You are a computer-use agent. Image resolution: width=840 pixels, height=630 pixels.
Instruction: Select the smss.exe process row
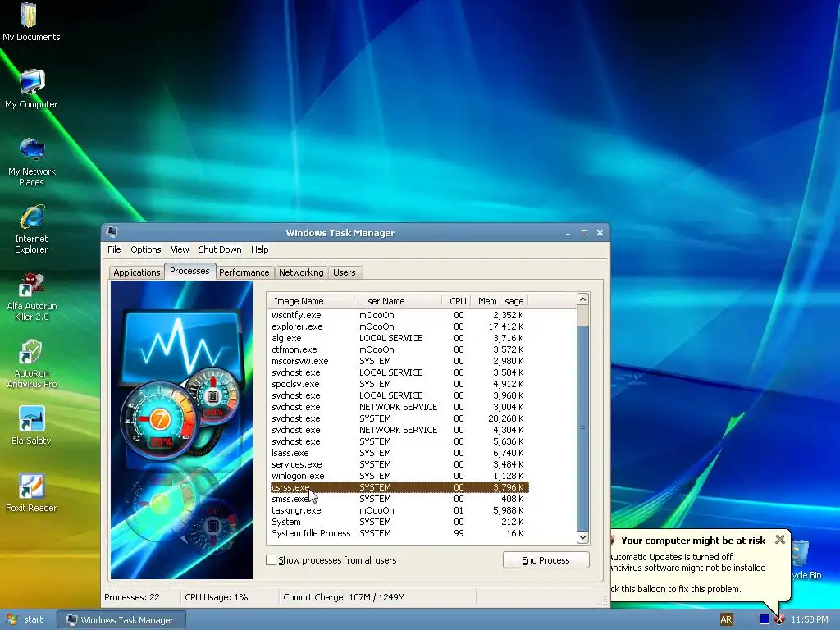(x=398, y=499)
